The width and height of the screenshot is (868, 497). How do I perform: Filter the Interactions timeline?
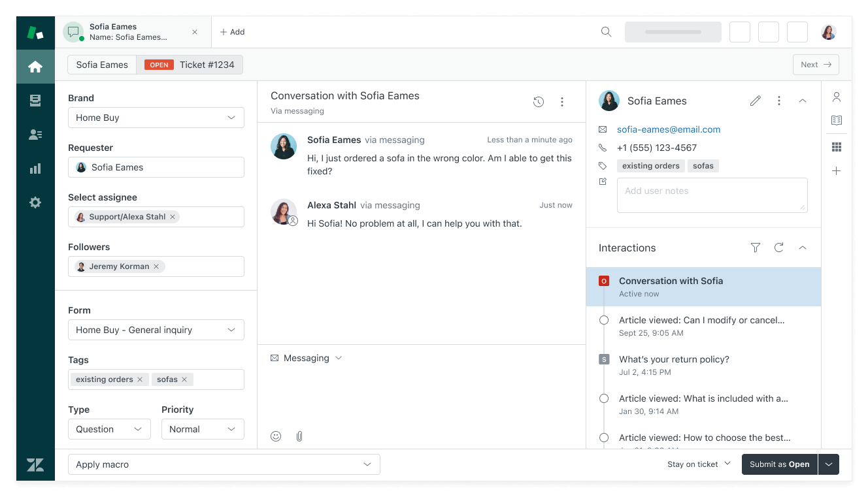click(755, 248)
